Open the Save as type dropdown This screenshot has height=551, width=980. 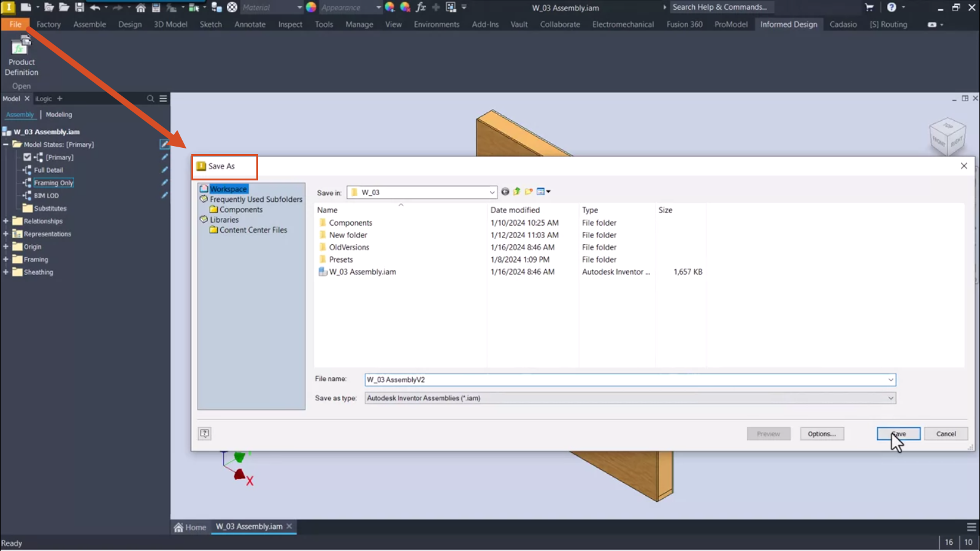click(x=890, y=398)
